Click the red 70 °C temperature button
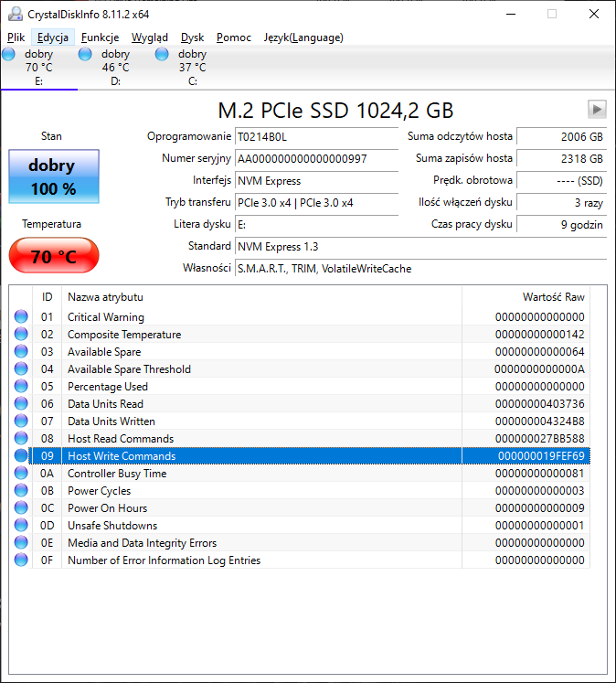616x683 pixels. tap(54, 256)
